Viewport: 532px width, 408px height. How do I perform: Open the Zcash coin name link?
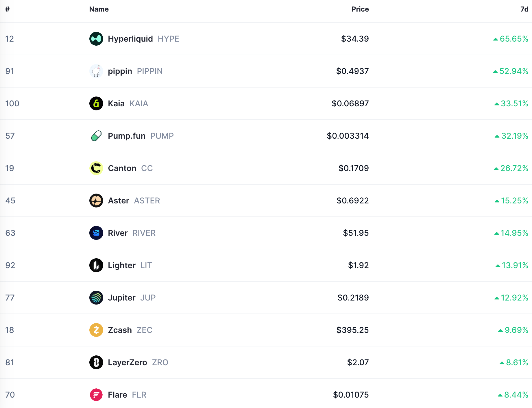pos(120,330)
